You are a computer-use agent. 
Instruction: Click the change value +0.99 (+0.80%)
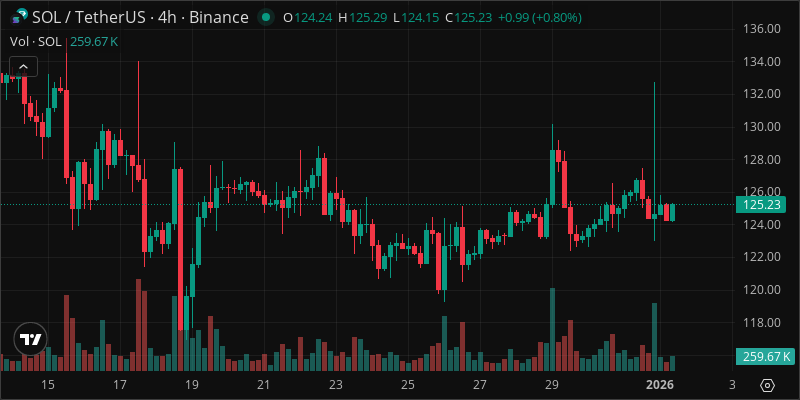click(540, 18)
